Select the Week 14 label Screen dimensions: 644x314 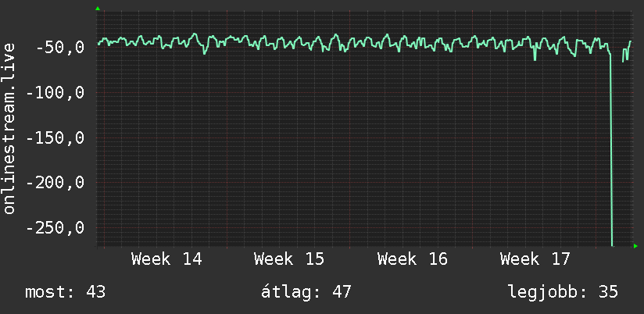[x=166, y=259]
